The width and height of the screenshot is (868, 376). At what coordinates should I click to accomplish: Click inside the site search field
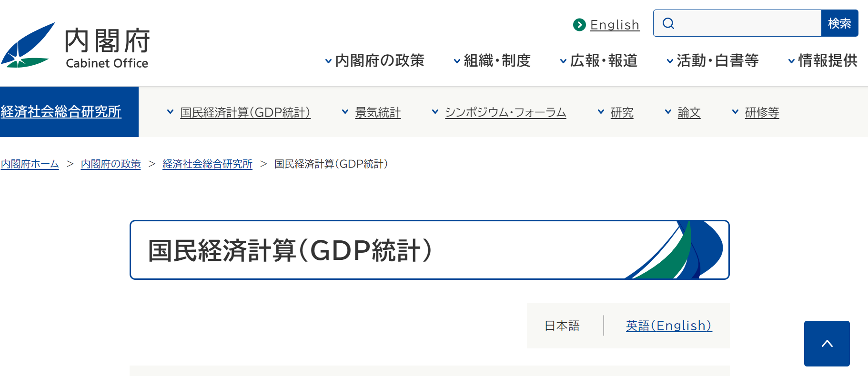click(x=747, y=23)
